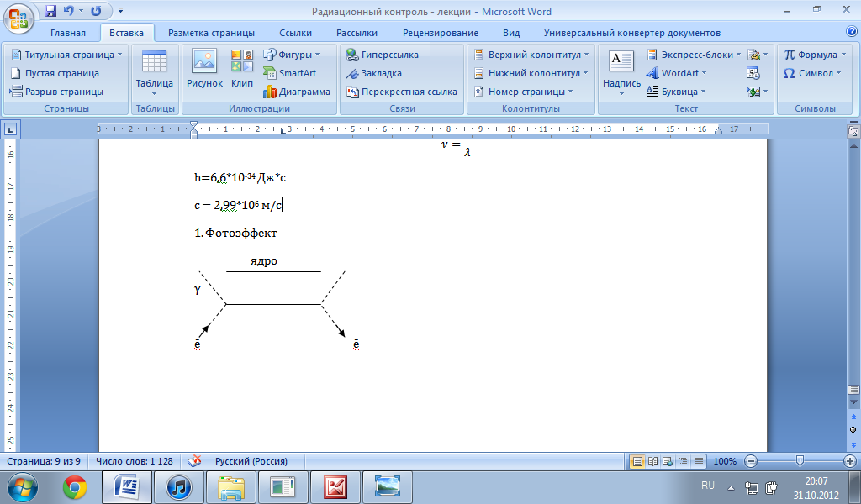Add a Закладка bookmark
The height and width of the screenshot is (504, 861).
pos(373,73)
